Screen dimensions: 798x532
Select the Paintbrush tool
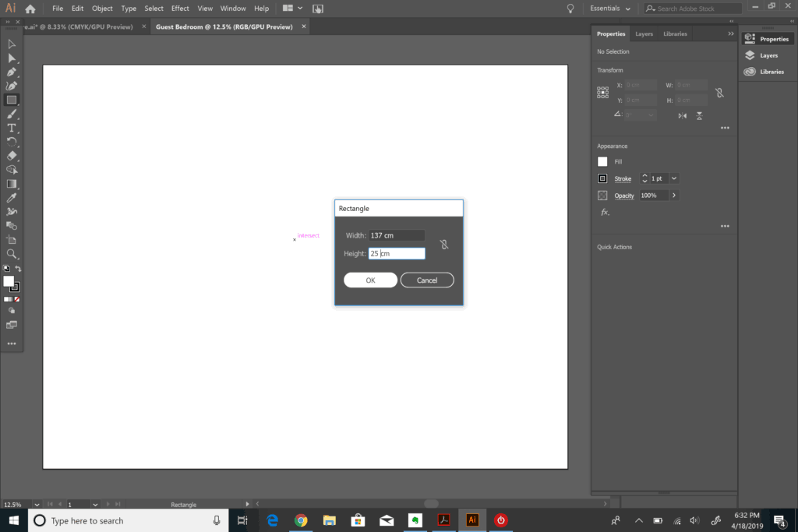click(11, 115)
